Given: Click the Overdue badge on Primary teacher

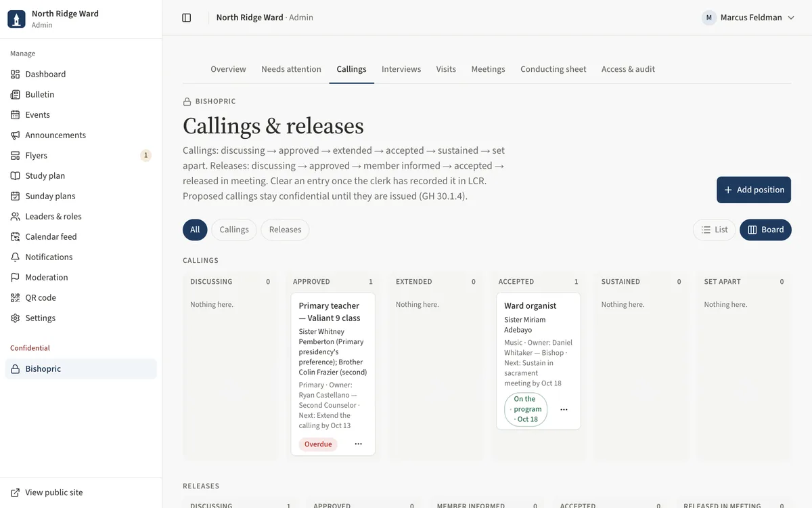Looking at the screenshot, I should coord(318,444).
